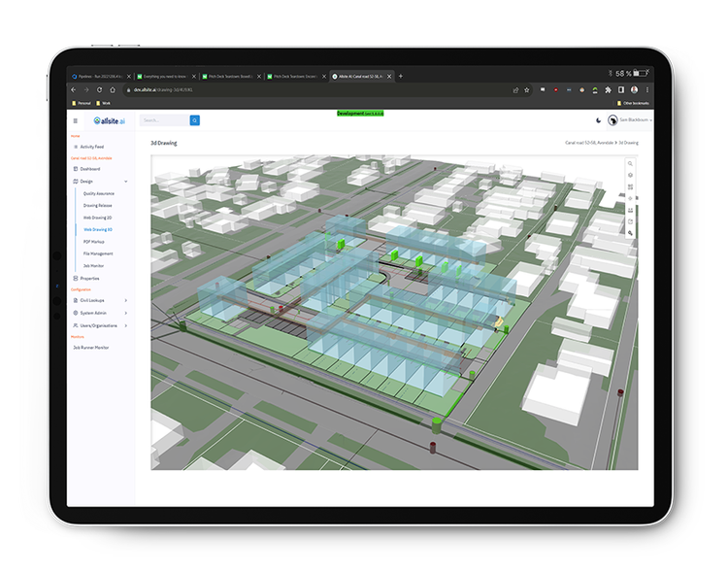Toggle dark mode with the moon icon
This screenshot has width=728, height=573.
(598, 120)
